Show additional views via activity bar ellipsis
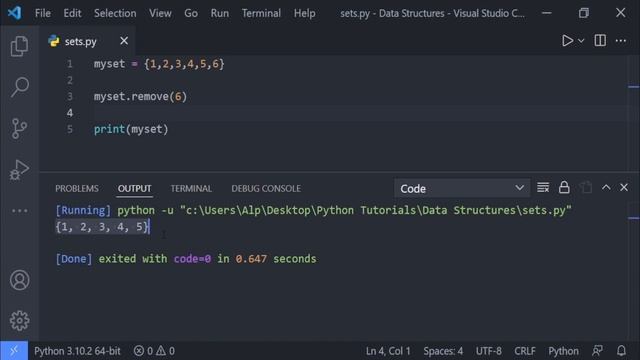The height and width of the screenshot is (360, 640). [19, 211]
